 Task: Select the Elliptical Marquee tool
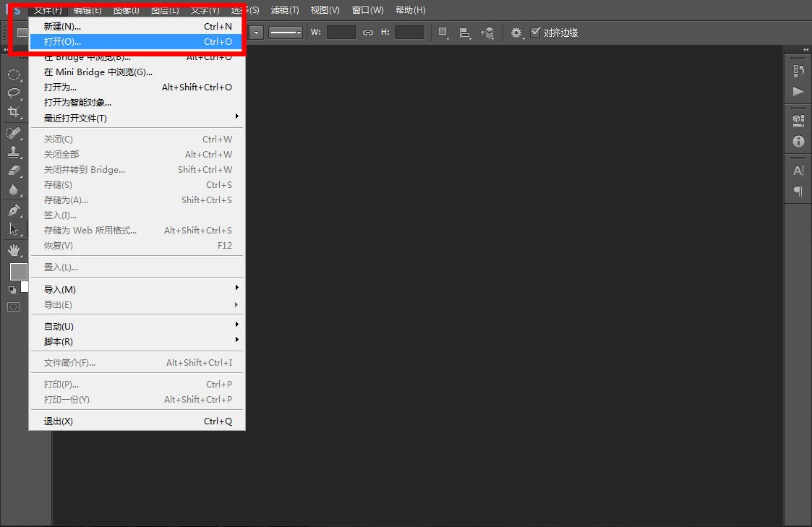coord(14,74)
